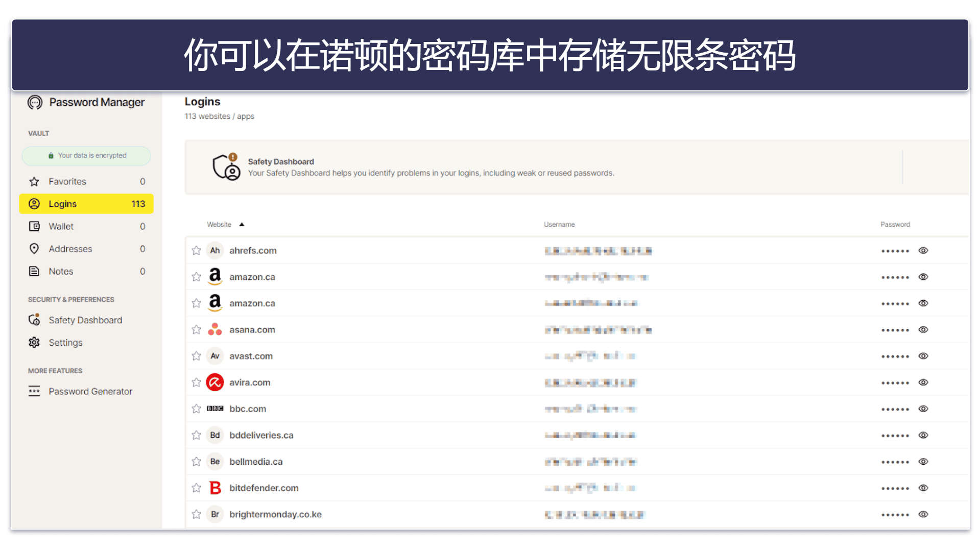
Task: Show the bbc.com password
Action: tap(923, 409)
